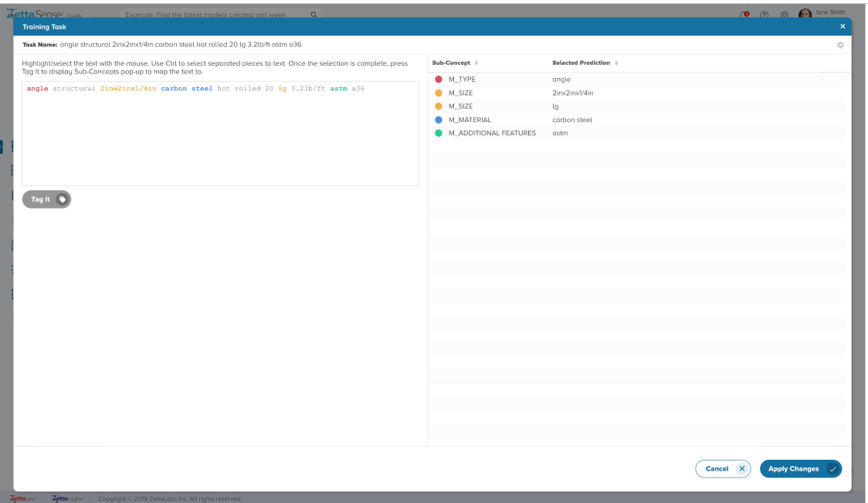This screenshot has width=868, height=503.
Task: Open Jane Smith user profile avatar
Action: point(805,15)
